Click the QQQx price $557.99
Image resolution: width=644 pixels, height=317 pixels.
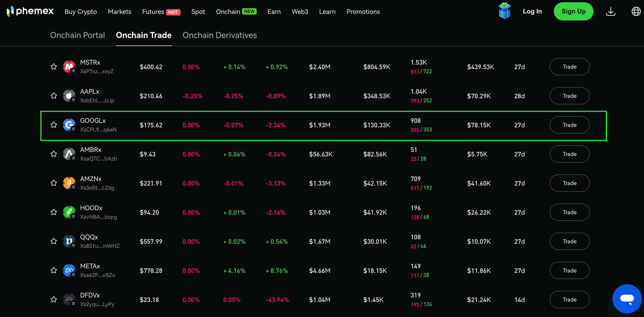(151, 242)
